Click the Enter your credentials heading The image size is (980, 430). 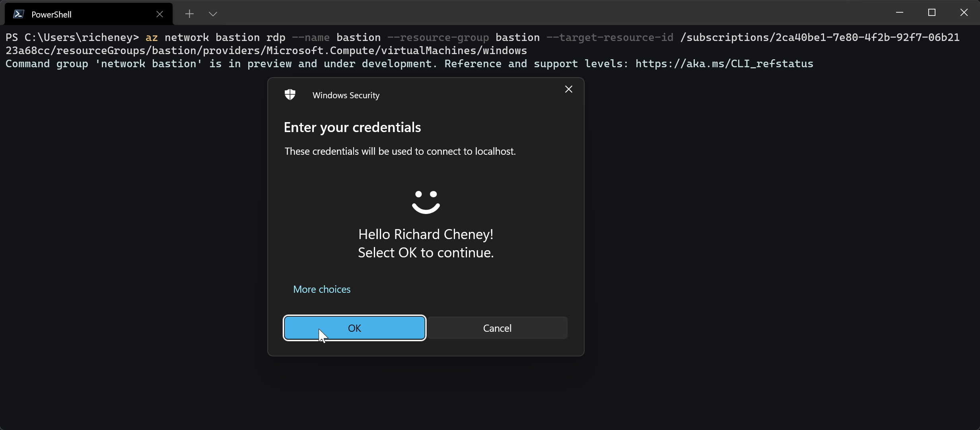352,127
